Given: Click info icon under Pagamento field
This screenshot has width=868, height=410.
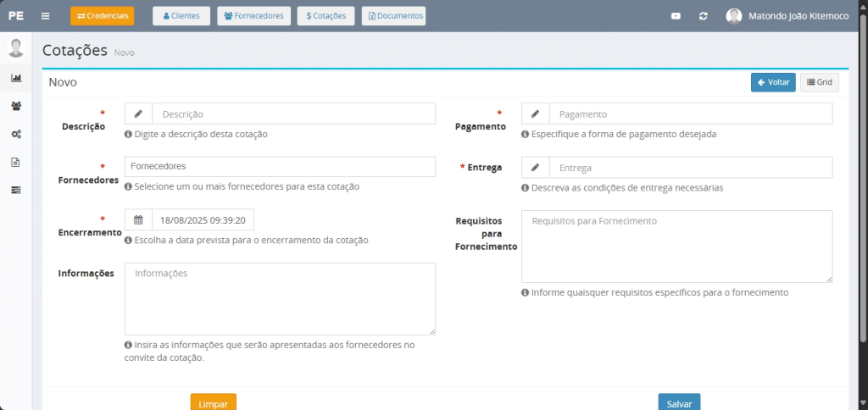Looking at the screenshot, I should [525, 134].
